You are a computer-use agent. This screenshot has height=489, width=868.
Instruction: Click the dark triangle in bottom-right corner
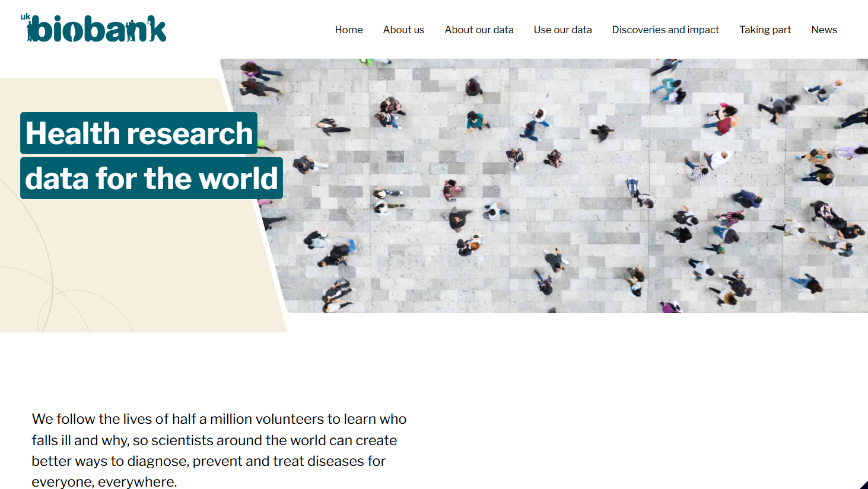(863, 485)
